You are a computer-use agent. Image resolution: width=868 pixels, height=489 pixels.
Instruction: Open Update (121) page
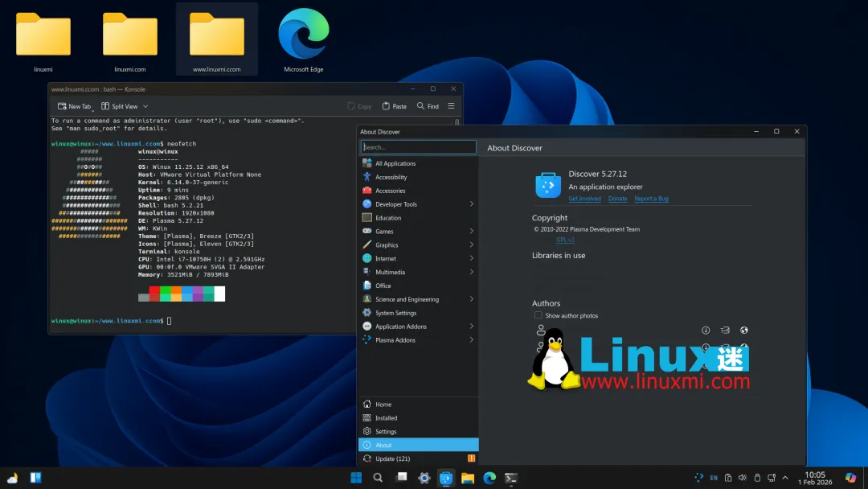(418, 458)
